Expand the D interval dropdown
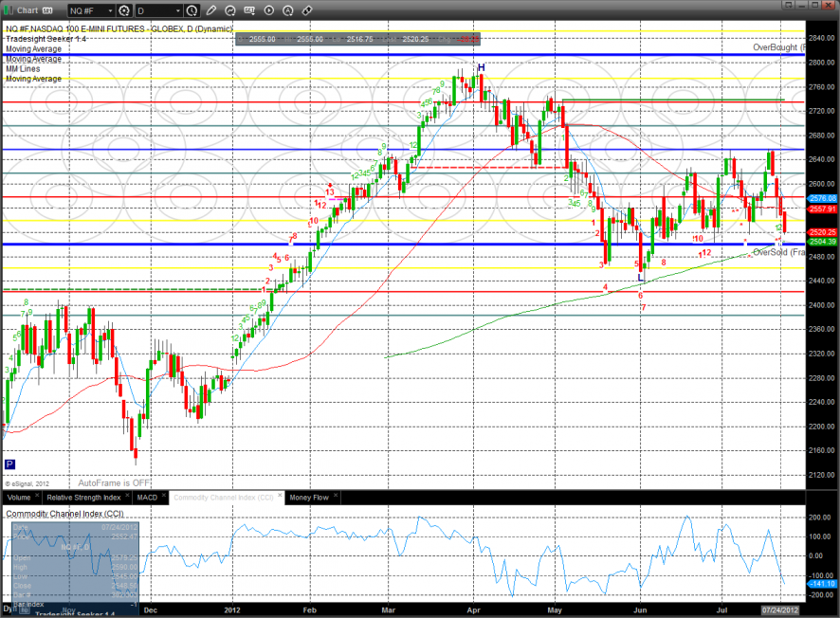This screenshot has height=618, width=840. point(178,10)
